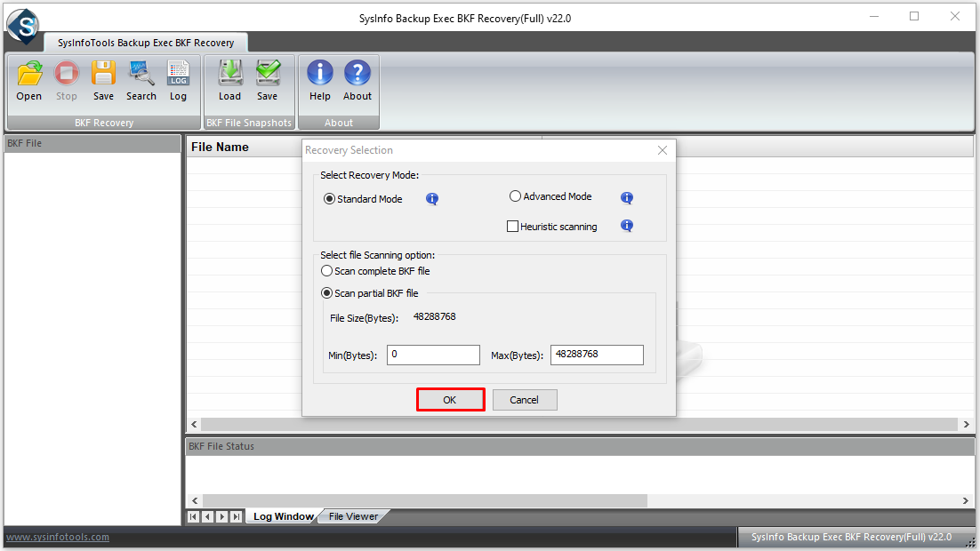Show info about Heuristic scanning

coord(627,226)
